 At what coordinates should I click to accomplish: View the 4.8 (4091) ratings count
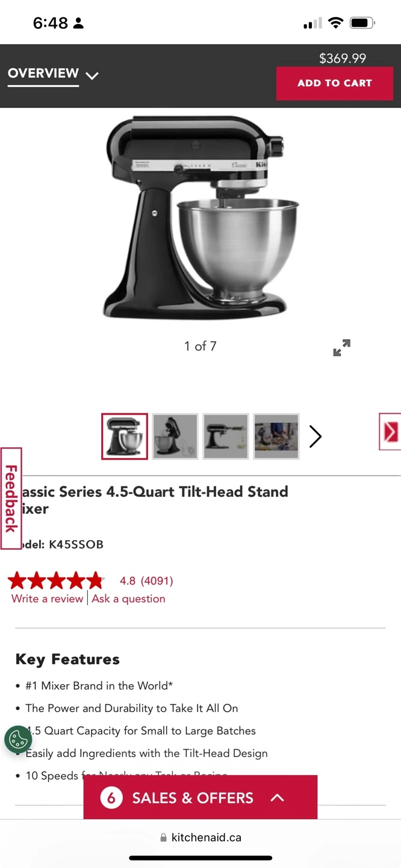[x=146, y=581]
